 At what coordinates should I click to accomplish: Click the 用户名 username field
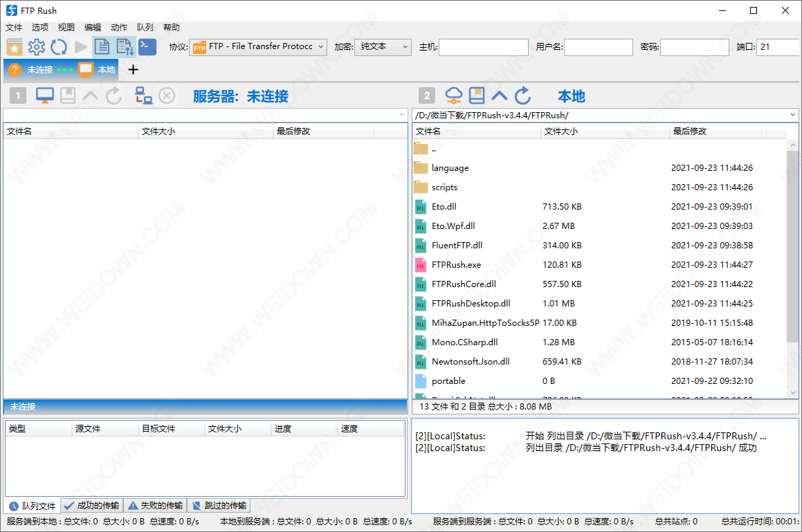[599, 47]
